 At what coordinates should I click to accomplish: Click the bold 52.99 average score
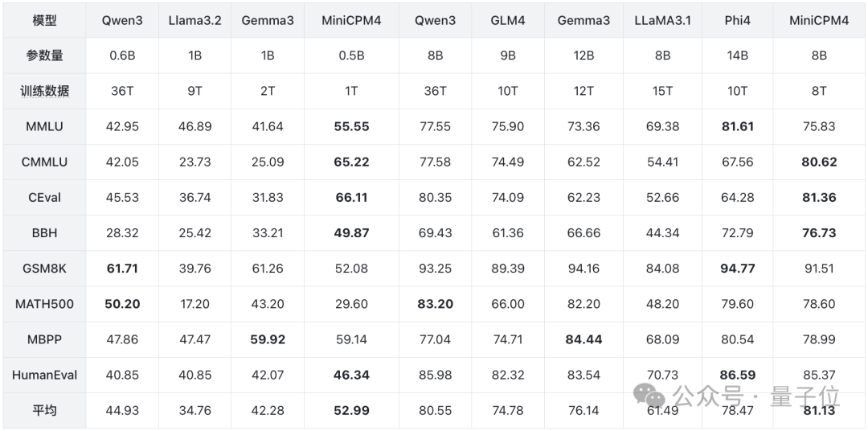point(351,411)
